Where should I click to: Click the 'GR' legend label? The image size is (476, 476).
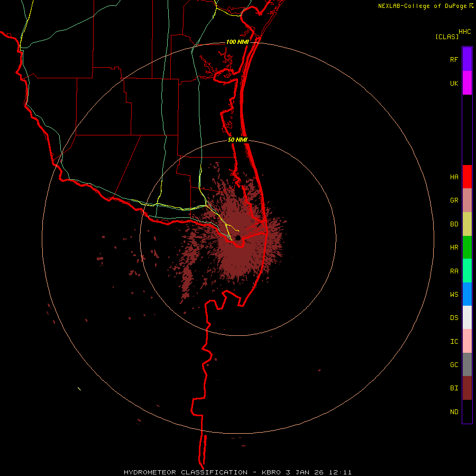tap(454, 200)
